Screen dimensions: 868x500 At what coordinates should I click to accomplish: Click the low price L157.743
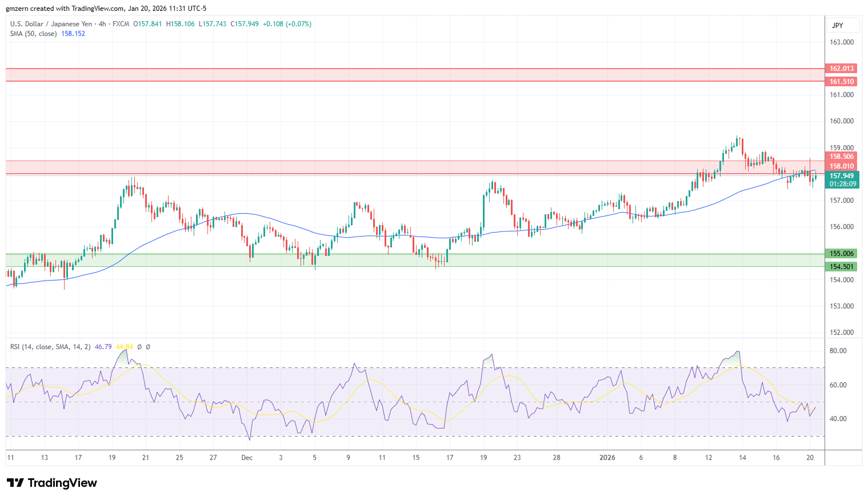point(213,24)
